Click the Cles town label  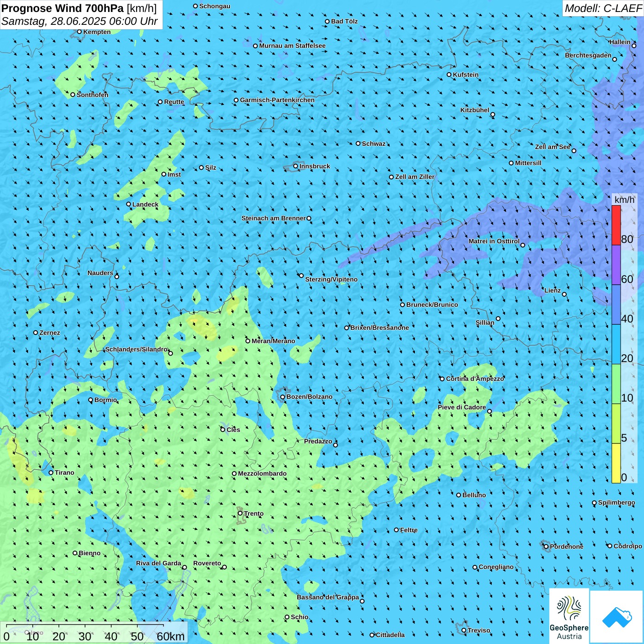(x=233, y=430)
